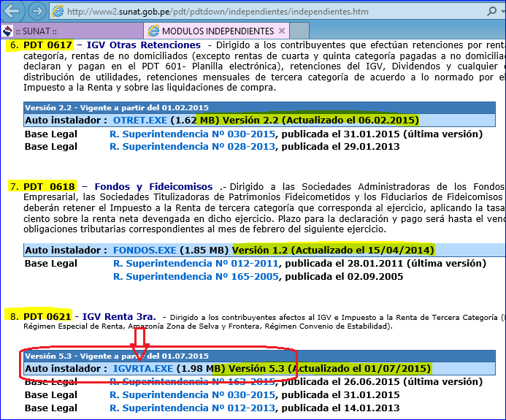Image resolution: width=506 pixels, height=420 pixels.
Task: Open R. Superintendencia Nº 165-2005 link
Action: 196,277
